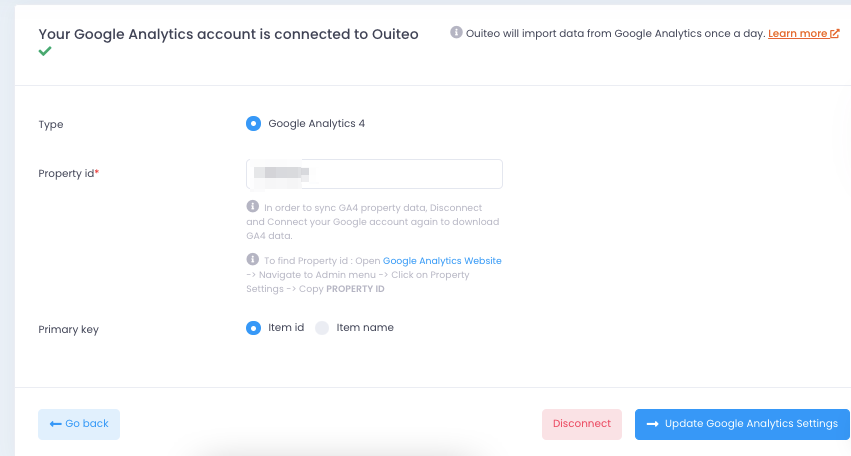Click Update Google Analytics Settings button

[742, 424]
